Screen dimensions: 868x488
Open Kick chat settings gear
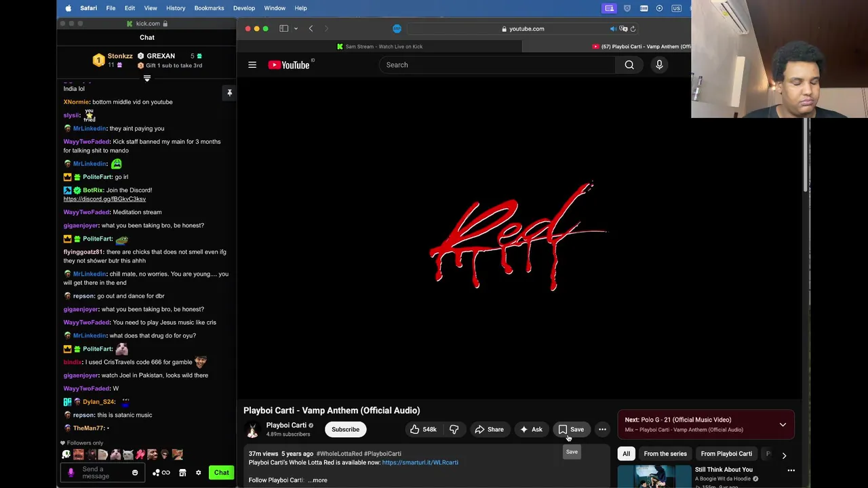198,473
